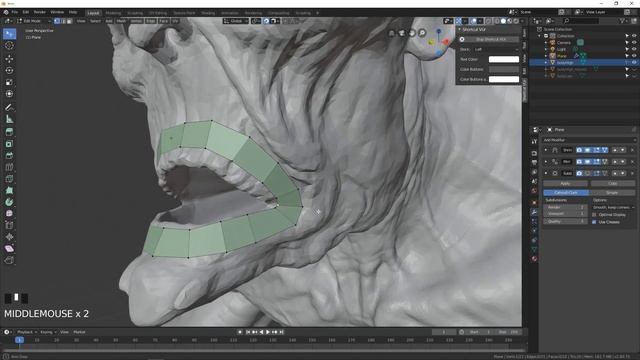Select the Shrink/Fatten tool
640x360 pixels.
[9, 237]
